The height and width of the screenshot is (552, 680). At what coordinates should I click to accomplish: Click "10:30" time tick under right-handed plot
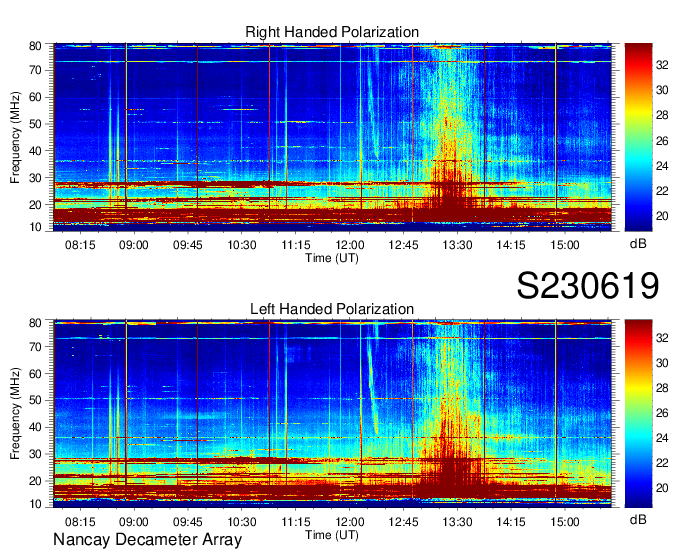[x=242, y=245]
